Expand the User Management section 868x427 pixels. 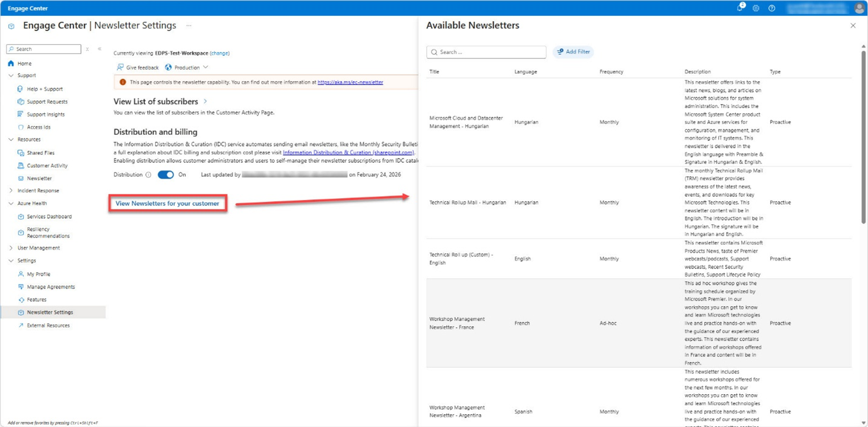11,248
